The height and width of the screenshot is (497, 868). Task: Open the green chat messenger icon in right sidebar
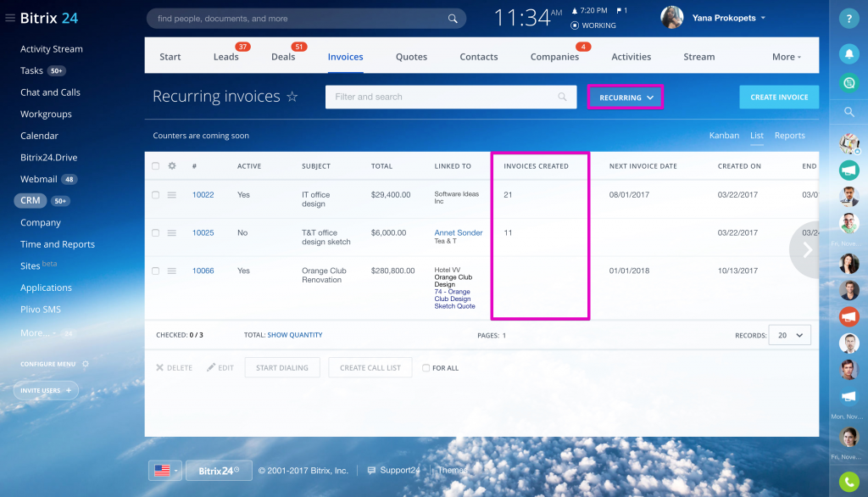(x=849, y=83)
